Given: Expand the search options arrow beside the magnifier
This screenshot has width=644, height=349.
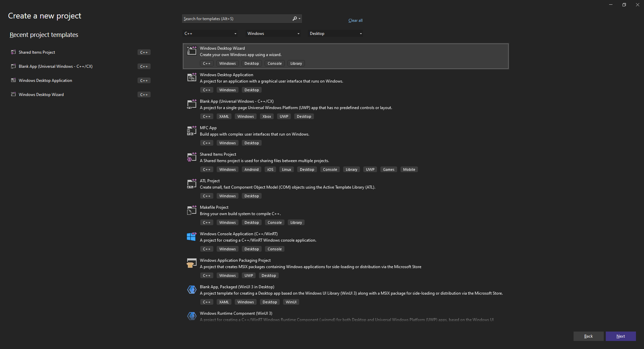Looking at the screenshot, I should click(x=300, y=19).
